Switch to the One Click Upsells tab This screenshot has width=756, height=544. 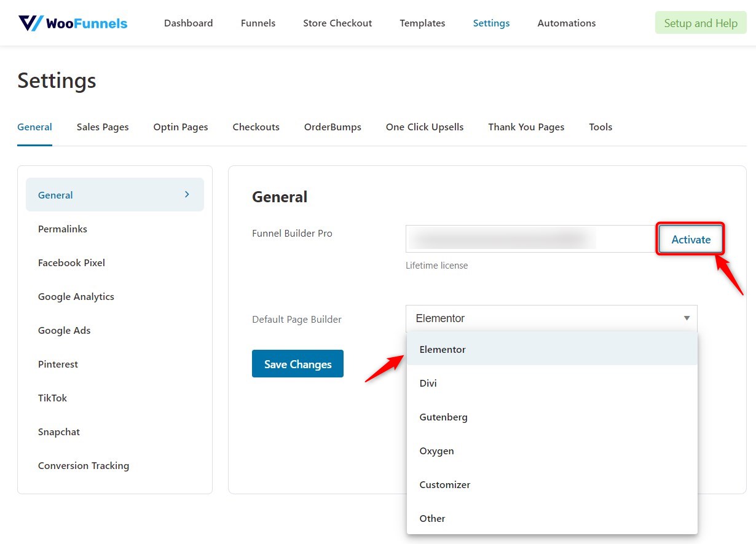click(x=425, y=127)
